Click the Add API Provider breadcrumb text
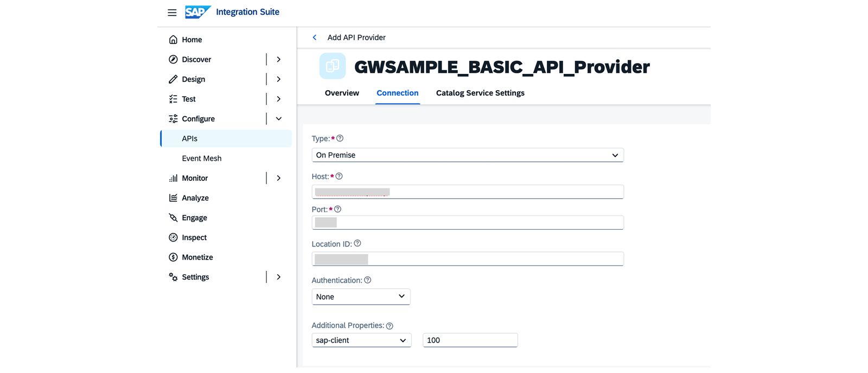 pyautogui.click(x=356, y=37)
